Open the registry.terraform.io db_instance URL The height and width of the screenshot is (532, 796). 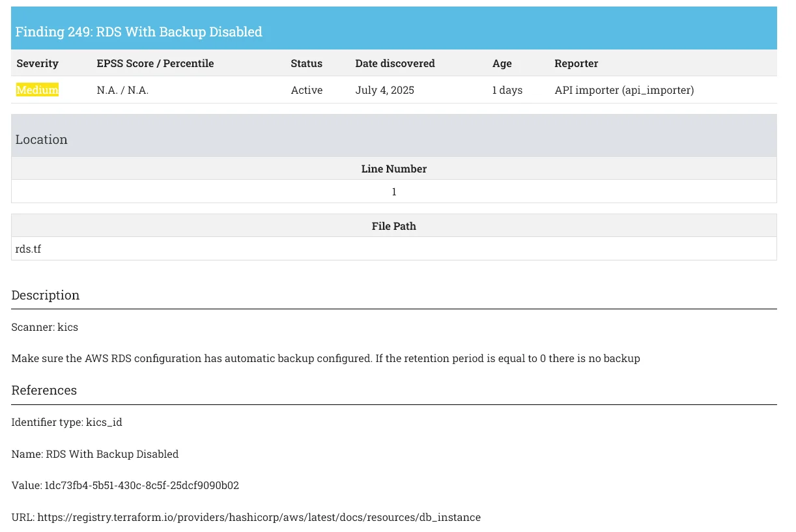259,518
